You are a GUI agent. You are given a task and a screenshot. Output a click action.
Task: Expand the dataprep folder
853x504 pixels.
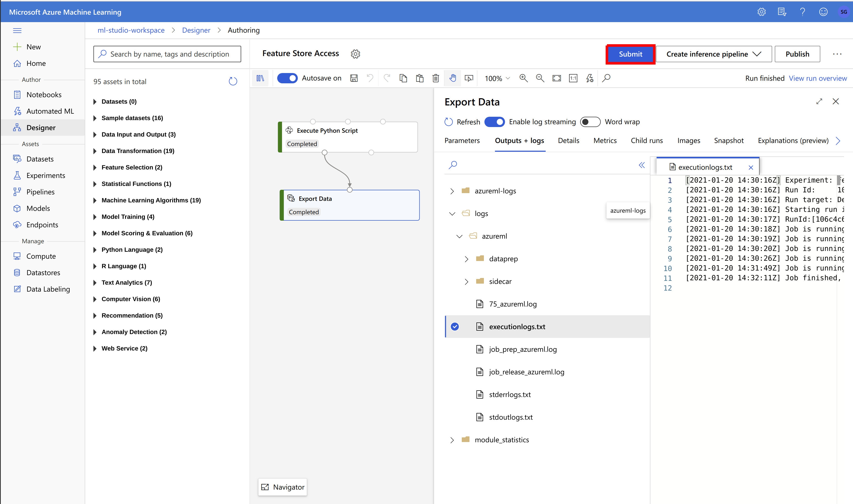pyautogui.click(x=466, y=259)
